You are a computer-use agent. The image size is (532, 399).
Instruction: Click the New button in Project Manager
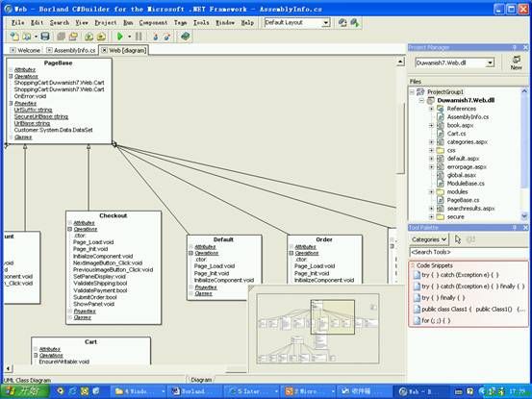tap(516, 62)
